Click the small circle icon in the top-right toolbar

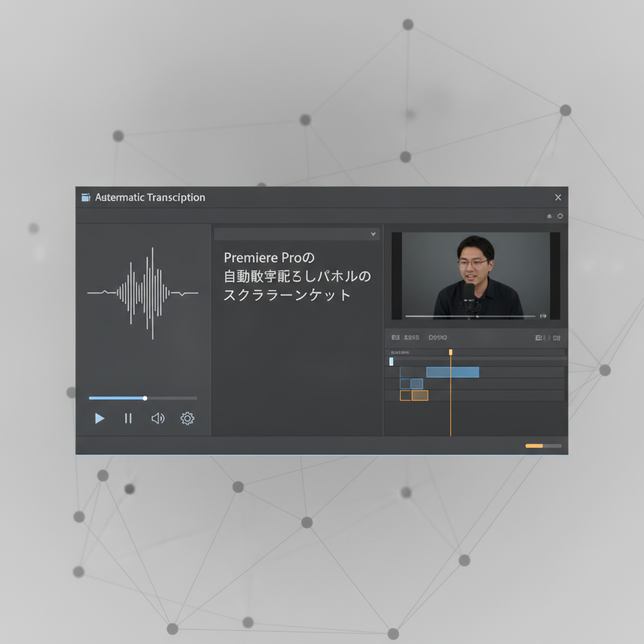pos(560,216)
